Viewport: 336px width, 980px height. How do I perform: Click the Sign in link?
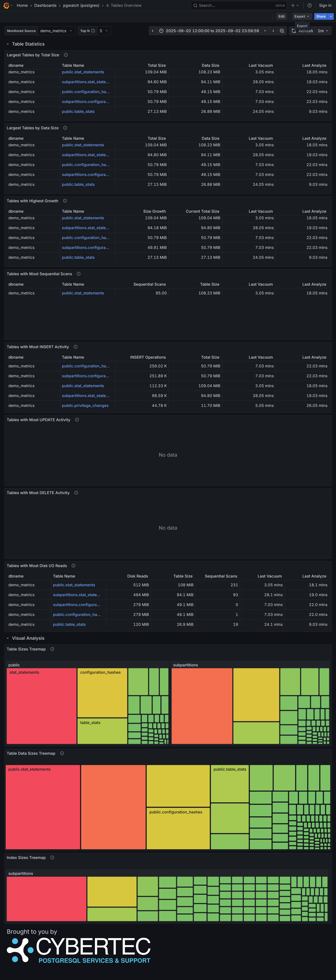pos(325,5)
